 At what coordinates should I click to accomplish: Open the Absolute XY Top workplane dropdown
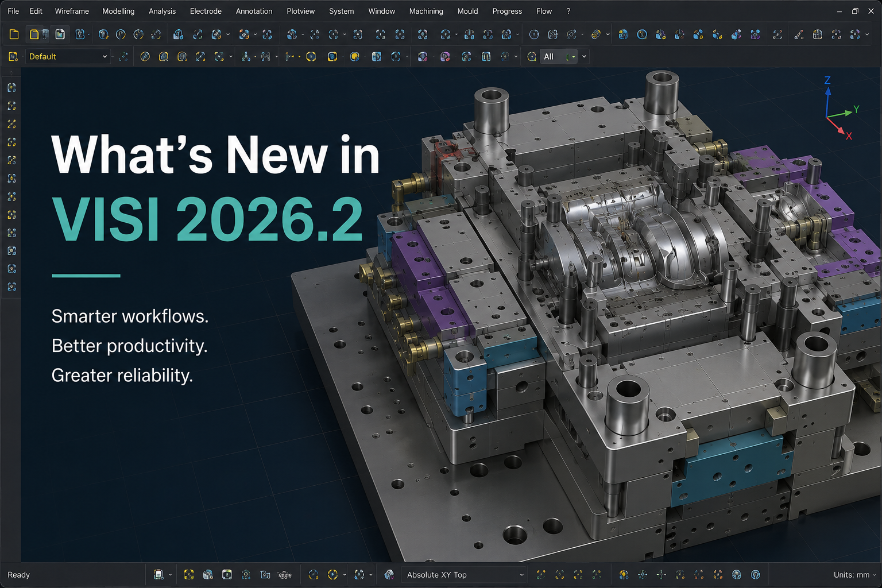click(464, 574)
